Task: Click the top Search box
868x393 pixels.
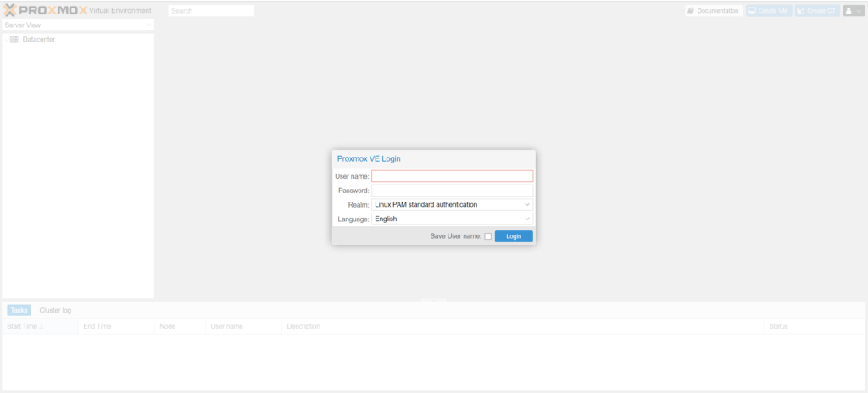Action: point(211,10)
